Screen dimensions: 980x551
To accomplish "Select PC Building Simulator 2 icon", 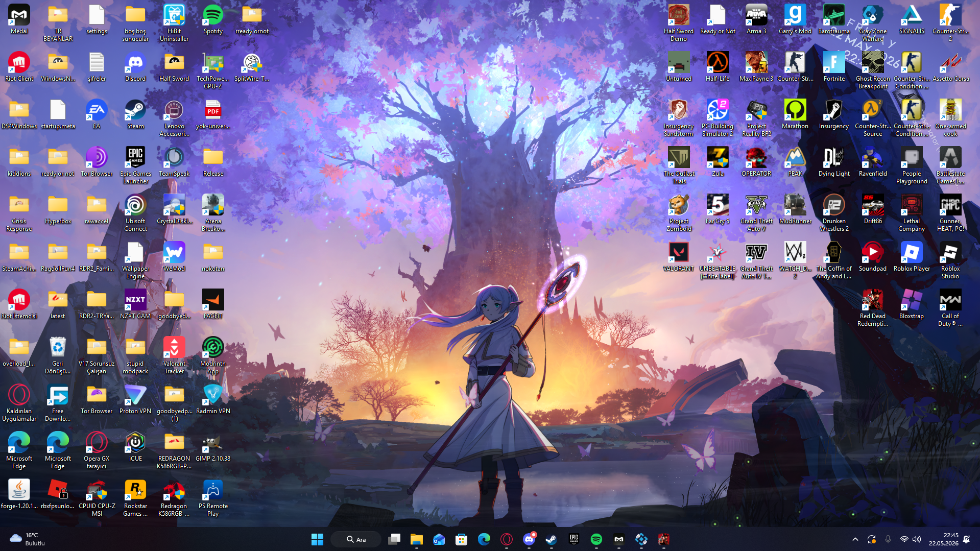I will pos(718,118).
